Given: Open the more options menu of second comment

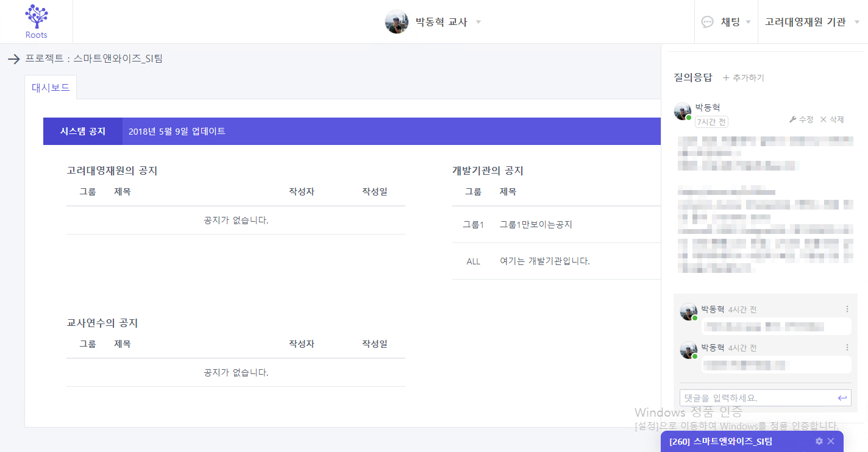Looking at the screenshot, I should pos(847,347).
